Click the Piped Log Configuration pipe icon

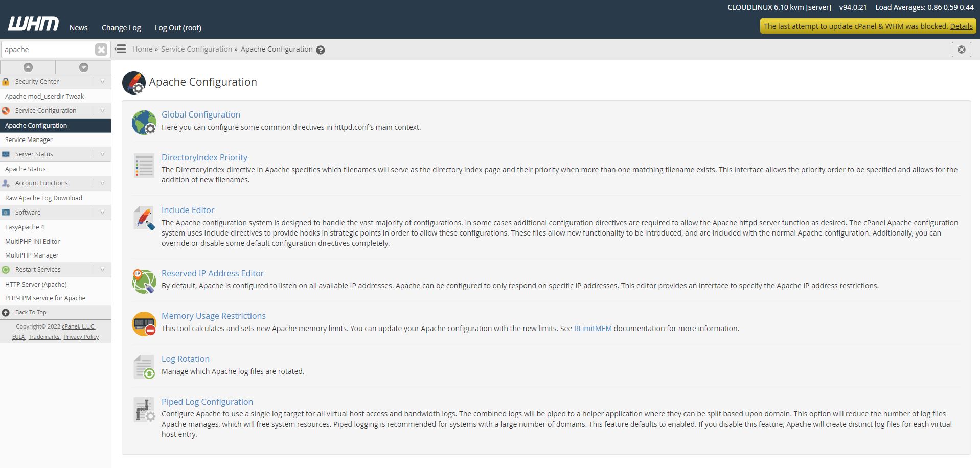click(144, 410)
